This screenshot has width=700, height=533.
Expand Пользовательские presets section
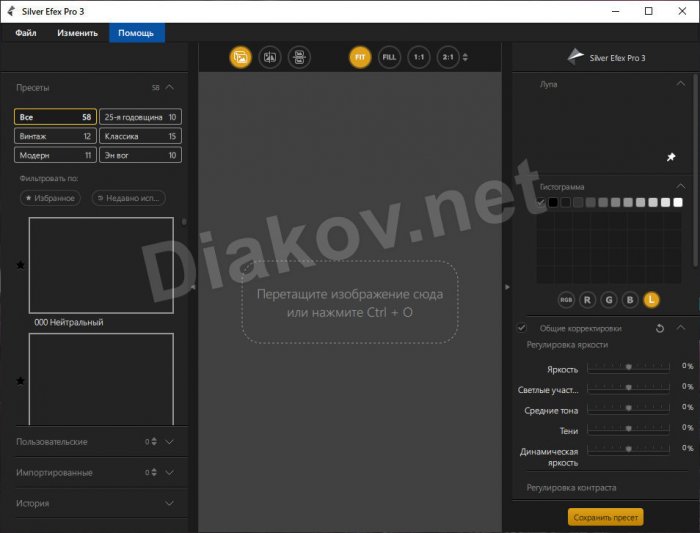pos(170,441)
